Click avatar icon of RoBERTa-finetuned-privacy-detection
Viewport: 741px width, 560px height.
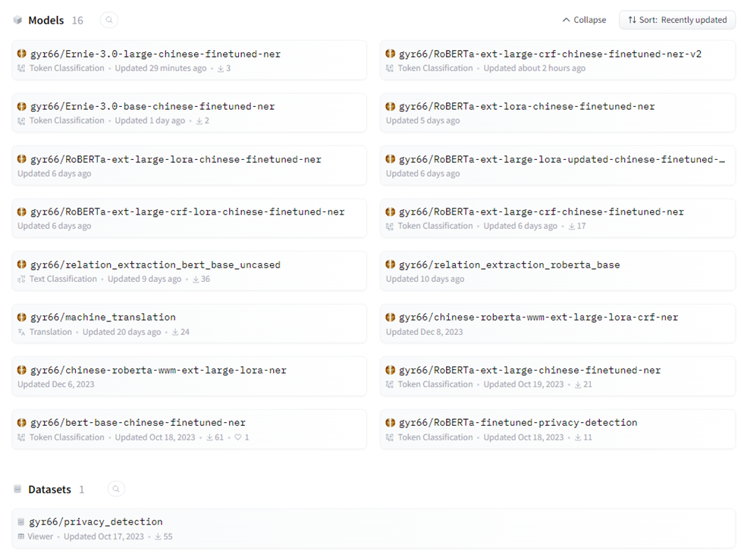pos(390,423)
